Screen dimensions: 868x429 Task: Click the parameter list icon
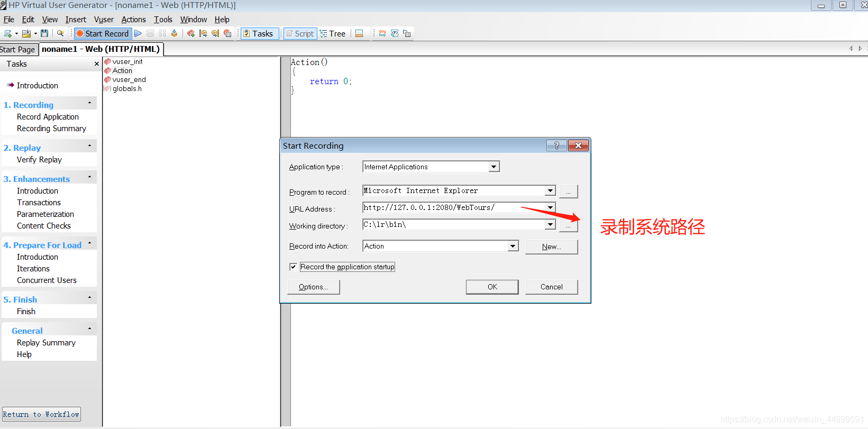click(395, 33)
